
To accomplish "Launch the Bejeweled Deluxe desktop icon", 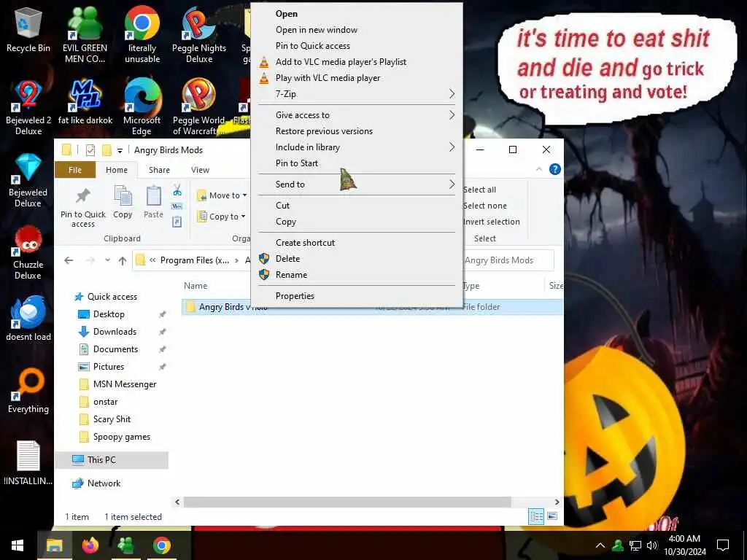I will 28,179.
